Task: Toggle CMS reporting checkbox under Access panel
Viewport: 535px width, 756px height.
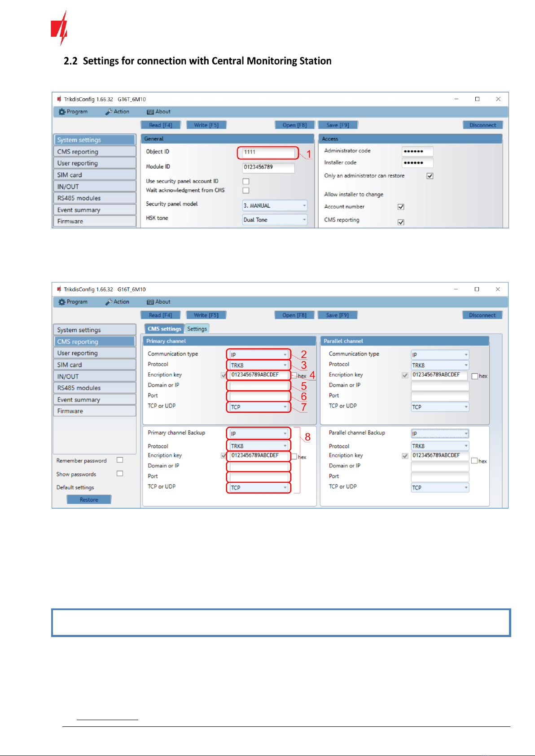Action: [401, 222]
